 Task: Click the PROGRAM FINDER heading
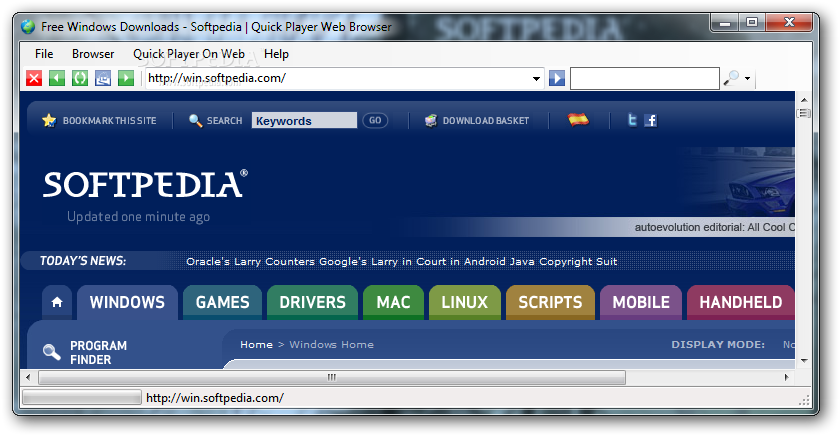pos(99,352)
